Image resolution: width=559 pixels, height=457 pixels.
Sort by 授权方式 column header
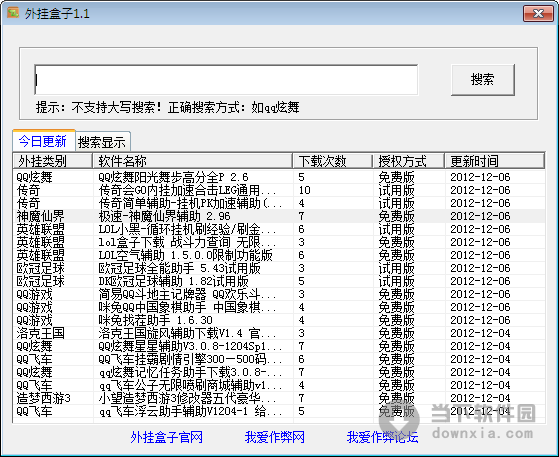[409, 161]
